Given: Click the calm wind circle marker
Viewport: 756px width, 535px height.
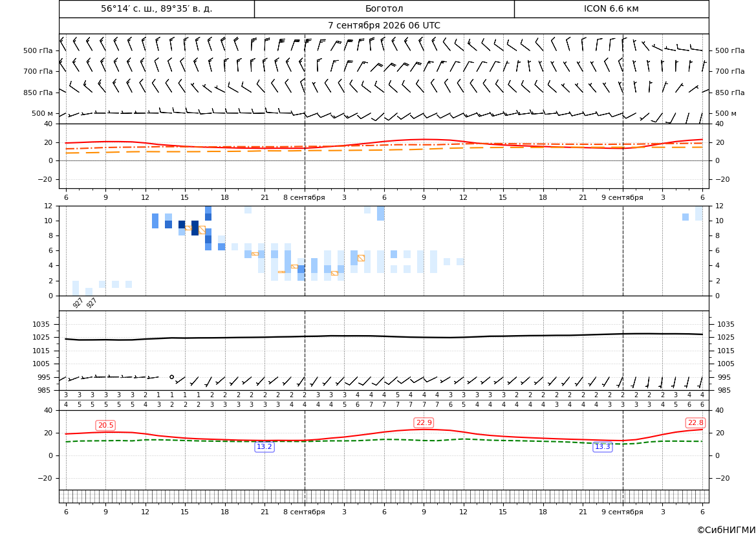Looking at the screenshot, I should 171,377.
